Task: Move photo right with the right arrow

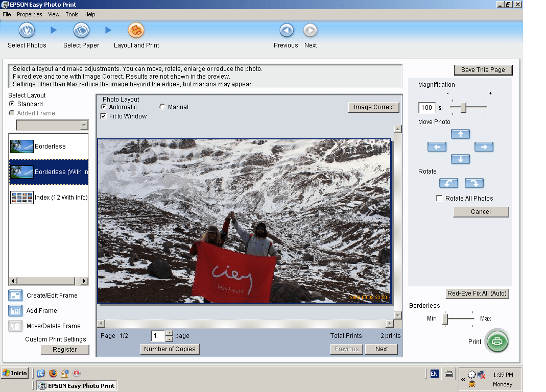Action: click(483, 147)
